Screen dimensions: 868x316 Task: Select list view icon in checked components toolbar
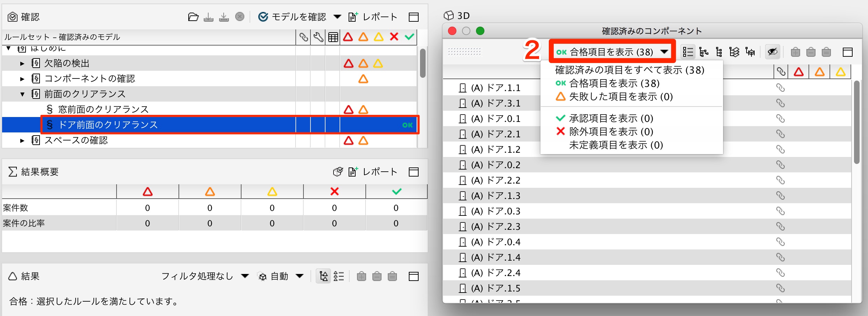point(688,52)
